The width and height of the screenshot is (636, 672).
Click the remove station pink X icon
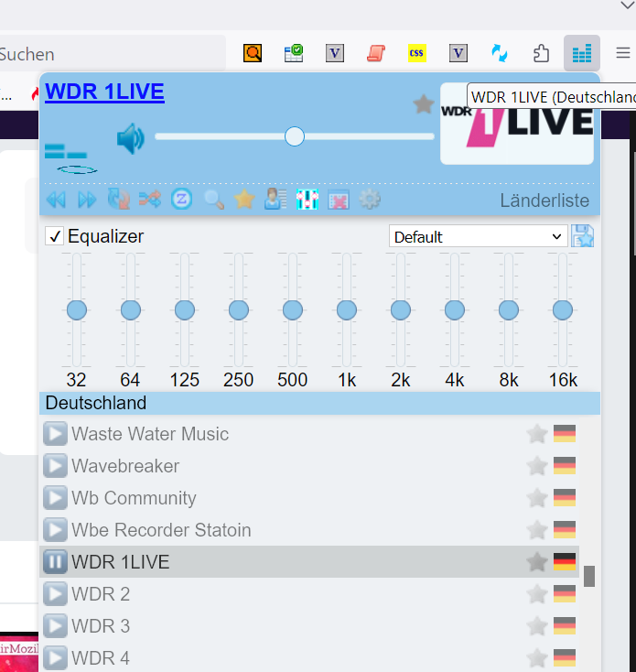pyautogui.click(x=339, y=200)
